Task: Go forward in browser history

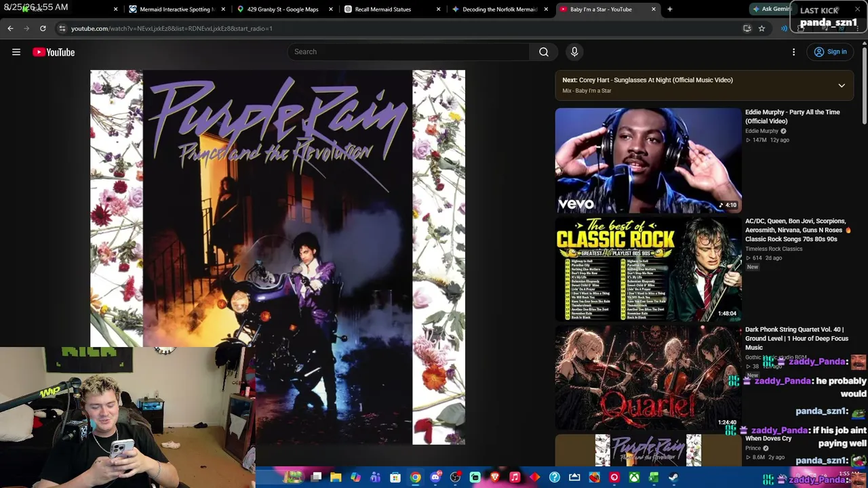Action: 26,28
